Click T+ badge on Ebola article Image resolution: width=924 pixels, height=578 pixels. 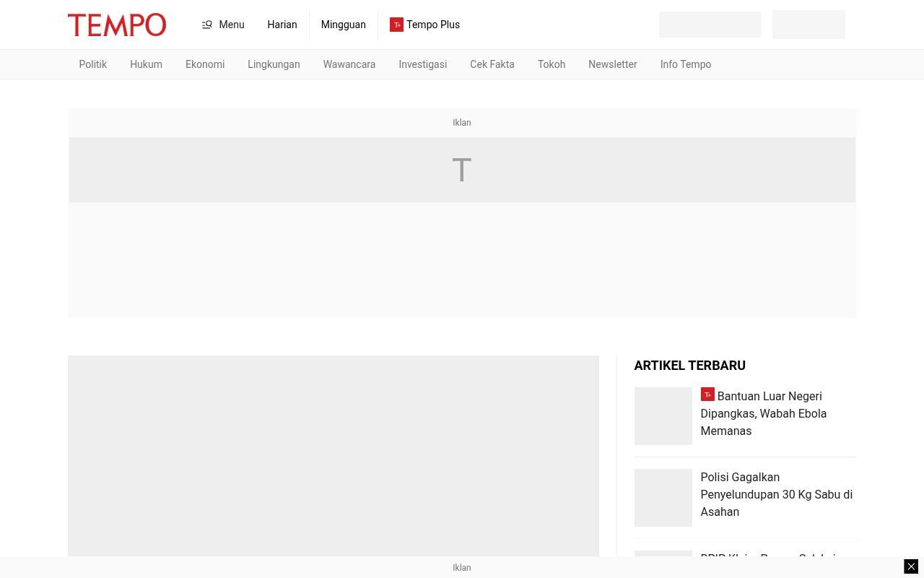click(x=707, y=394)
